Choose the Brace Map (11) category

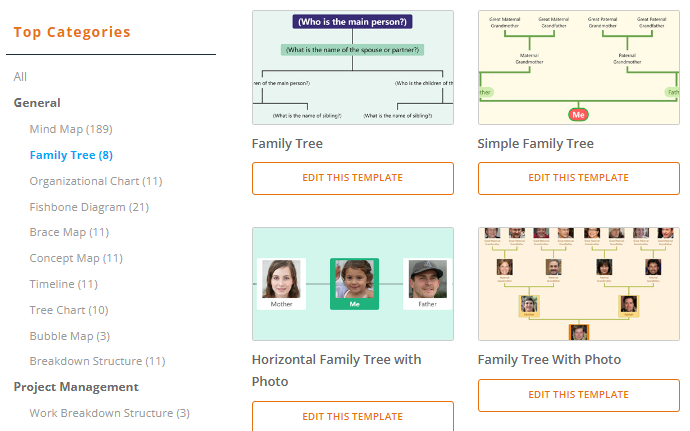coord(69,232)
